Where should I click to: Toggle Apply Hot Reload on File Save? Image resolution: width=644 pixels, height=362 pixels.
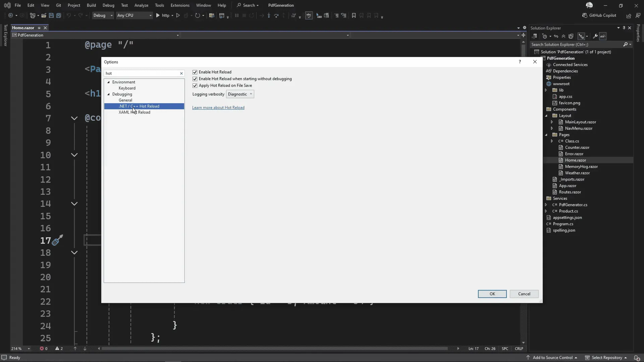coord(195,85)
